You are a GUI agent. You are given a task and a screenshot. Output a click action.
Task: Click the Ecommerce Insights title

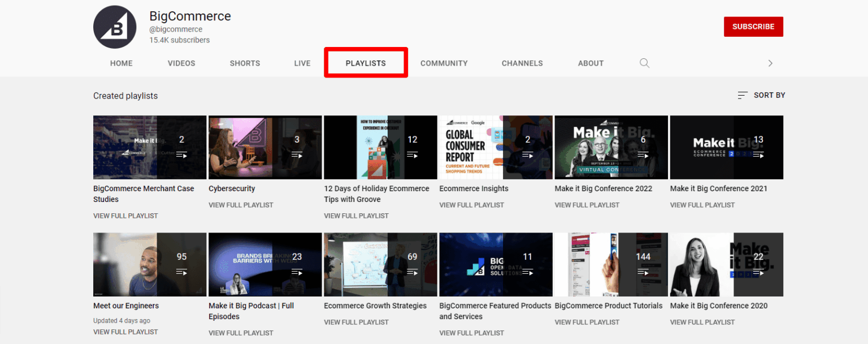(x=474, y=188)
